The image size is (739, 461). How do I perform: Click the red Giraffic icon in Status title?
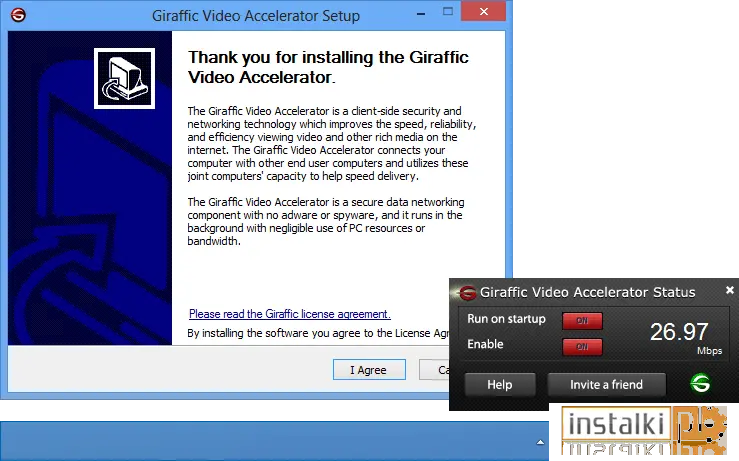coord(467,293)
